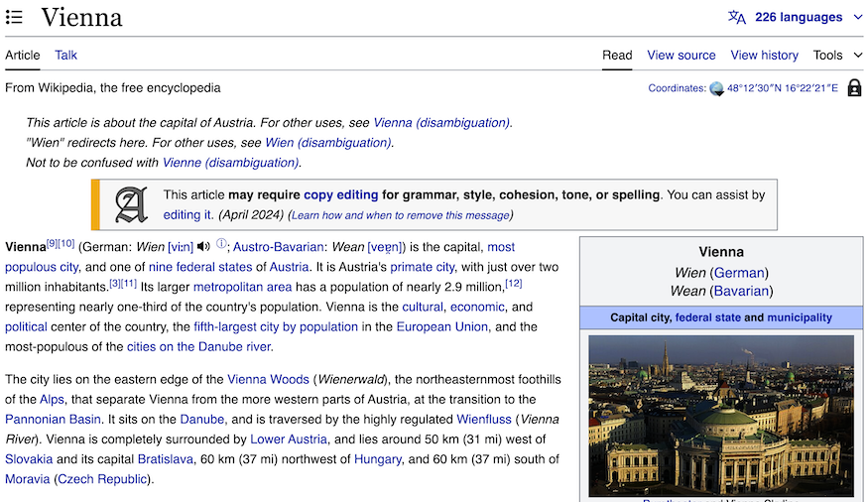
Task: Open the European Union link
Action: pyautogui.click(x=442, y=326)
